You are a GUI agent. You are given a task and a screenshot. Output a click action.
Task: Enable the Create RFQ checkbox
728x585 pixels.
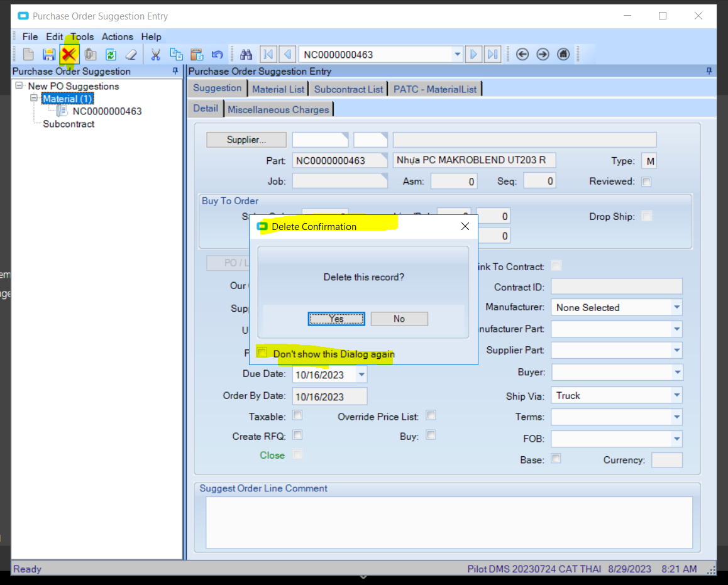point(297,435)
